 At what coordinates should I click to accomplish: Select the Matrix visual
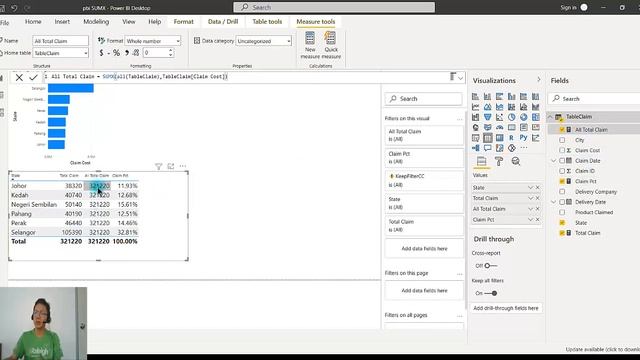pos(500,138)
